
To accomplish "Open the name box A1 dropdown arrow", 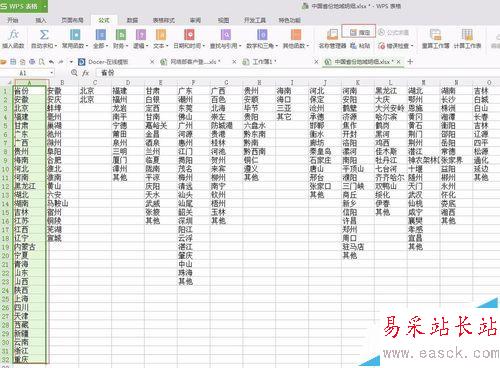I will coord(52,73).
